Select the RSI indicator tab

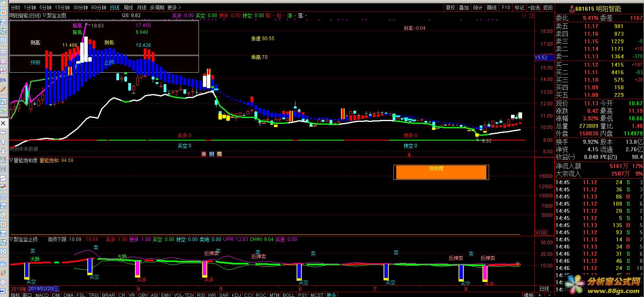201,295
